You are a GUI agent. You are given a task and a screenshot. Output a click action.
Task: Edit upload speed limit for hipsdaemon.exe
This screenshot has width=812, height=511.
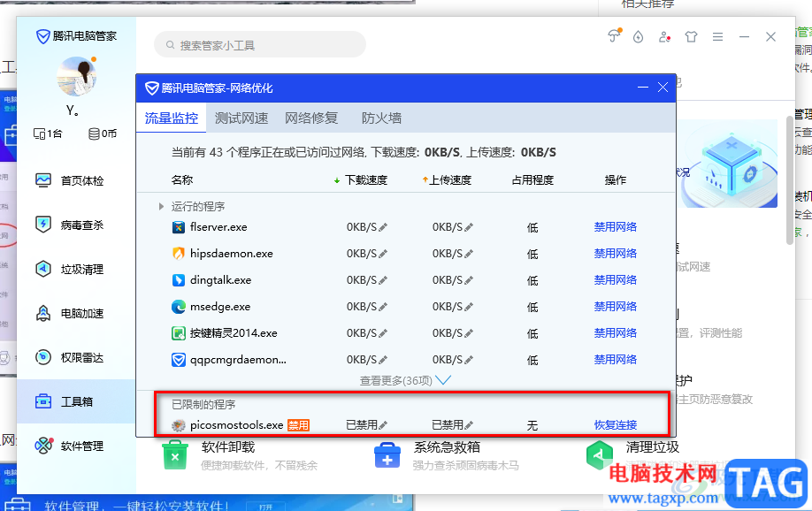(469, 253)
